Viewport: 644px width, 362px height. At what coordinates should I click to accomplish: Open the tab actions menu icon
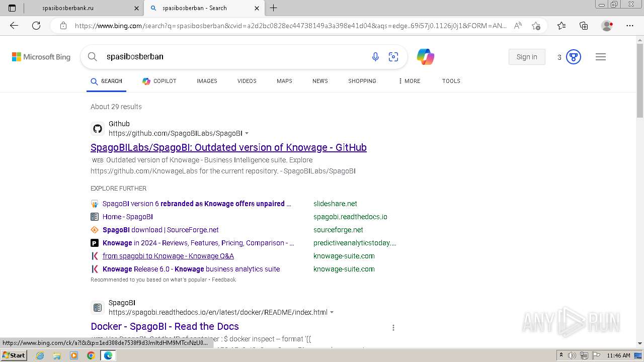(12, 8)
